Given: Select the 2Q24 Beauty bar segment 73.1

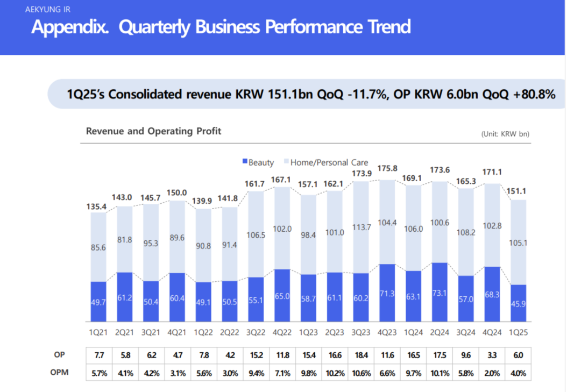Looking at the screenshot, I should tap(439, 292).
